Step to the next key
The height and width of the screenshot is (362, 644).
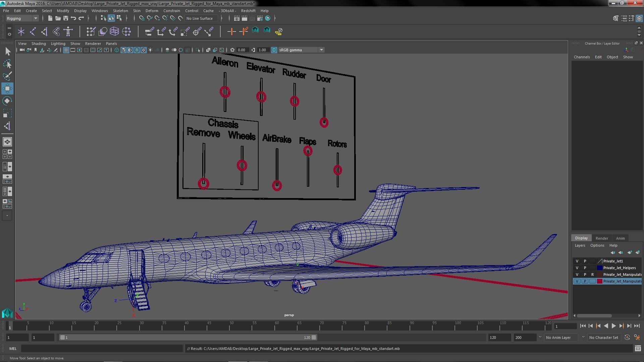[x=622, y=326]
